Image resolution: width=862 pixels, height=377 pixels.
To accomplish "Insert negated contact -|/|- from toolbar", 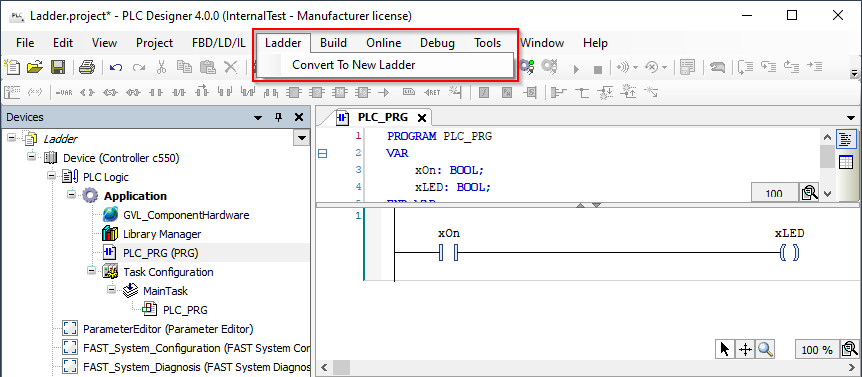I will pyautogui.click(x=179, y=93).
